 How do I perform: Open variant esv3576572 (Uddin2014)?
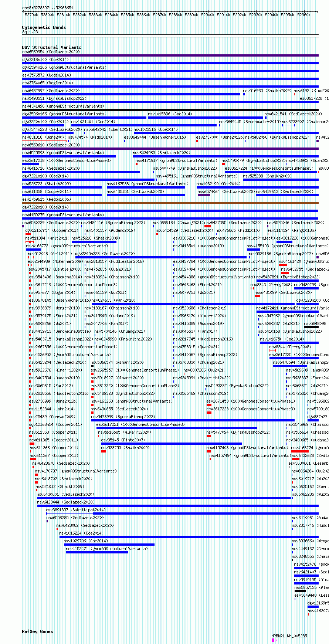pos(47,75)
